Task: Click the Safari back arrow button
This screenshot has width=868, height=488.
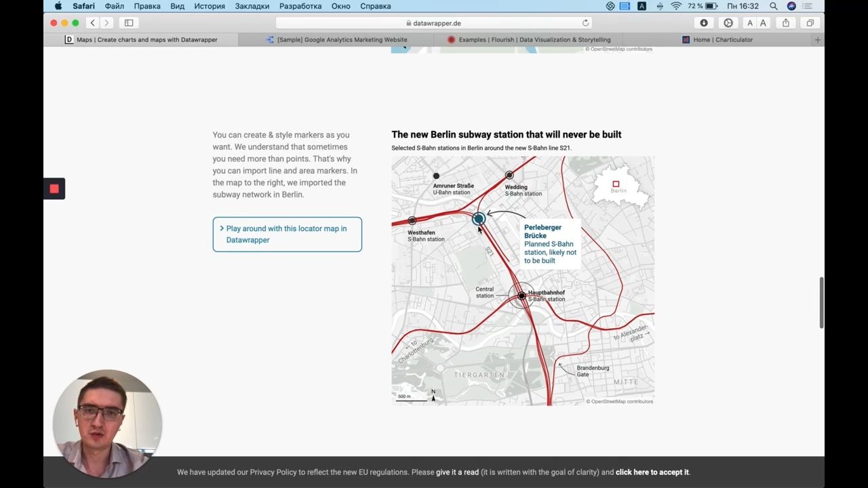Action: [93, 23]
